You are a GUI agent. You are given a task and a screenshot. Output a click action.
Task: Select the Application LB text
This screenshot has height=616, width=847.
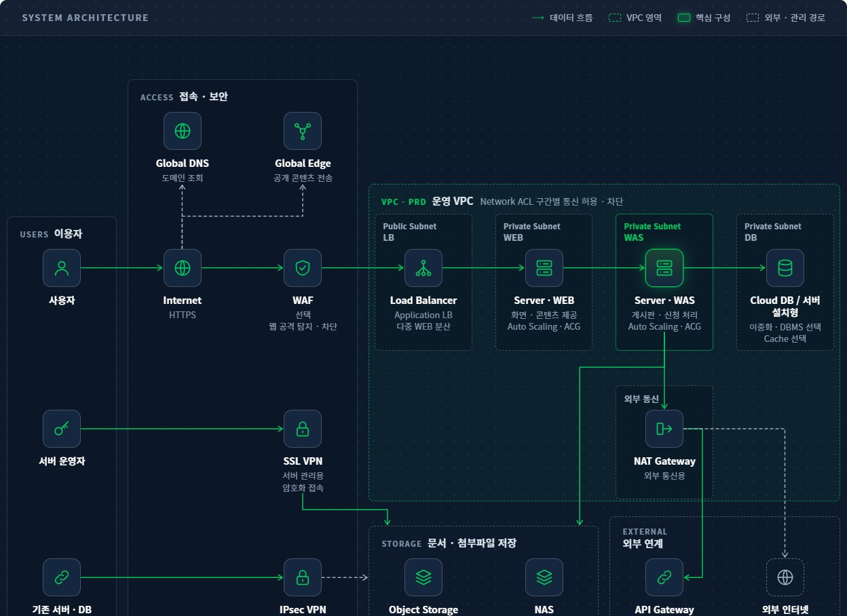423,315
